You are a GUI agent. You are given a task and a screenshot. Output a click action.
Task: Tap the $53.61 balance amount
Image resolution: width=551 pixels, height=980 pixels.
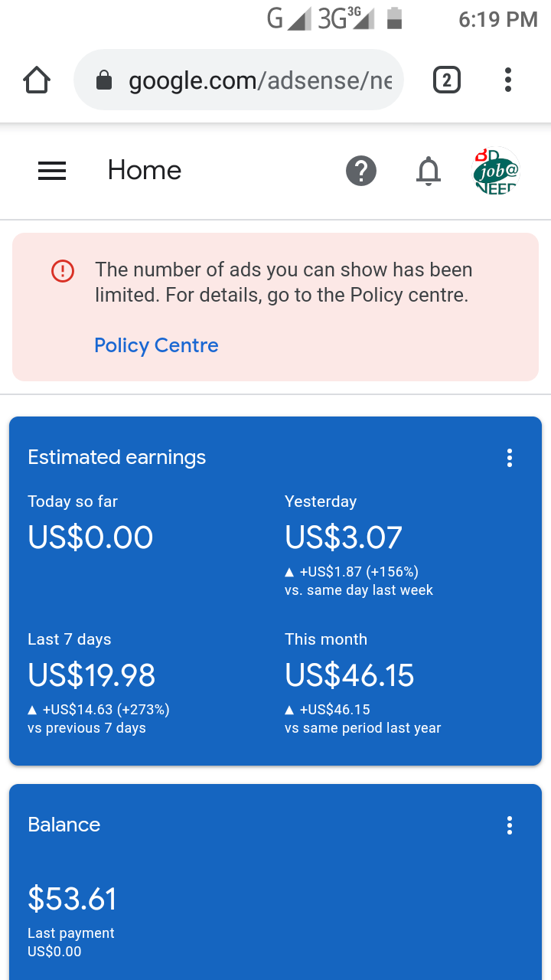(x=72, y=898)
